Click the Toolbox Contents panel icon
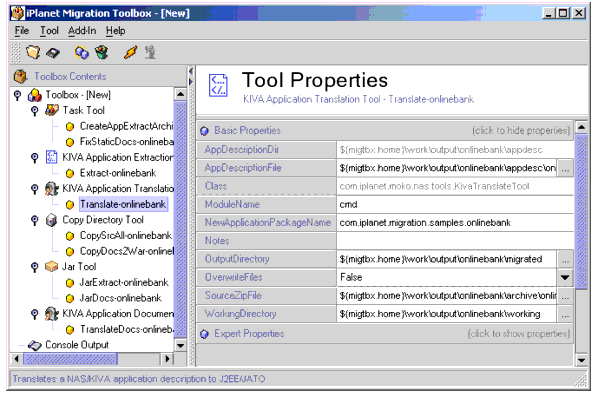 [x=20, y=76]
